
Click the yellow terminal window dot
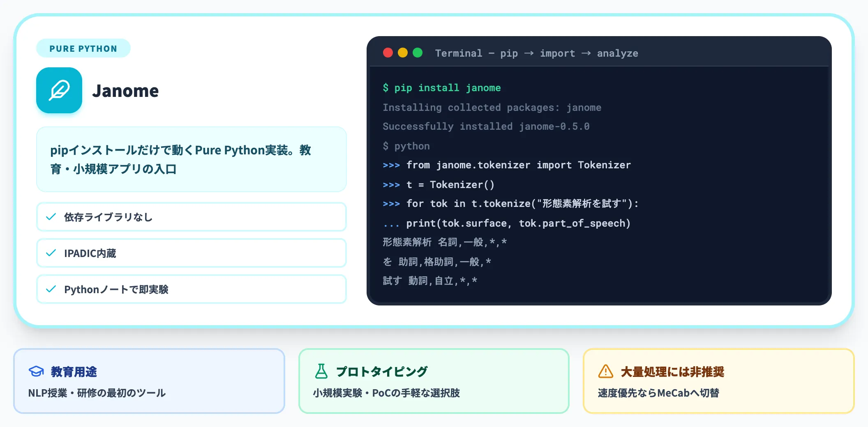click(x=403, y=53)
